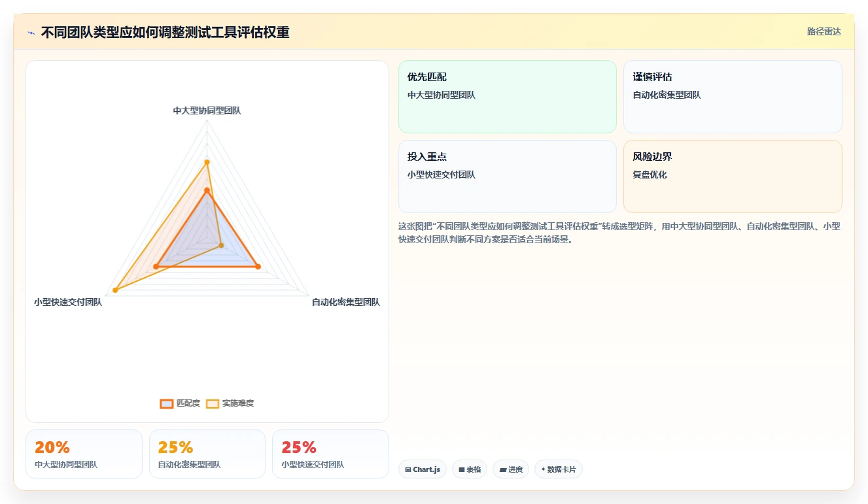The width and height of the screenshot is (868, 504).
Task: Click the 自动化密集型团队 radar axis label
Action: click(x=345, y=302)
